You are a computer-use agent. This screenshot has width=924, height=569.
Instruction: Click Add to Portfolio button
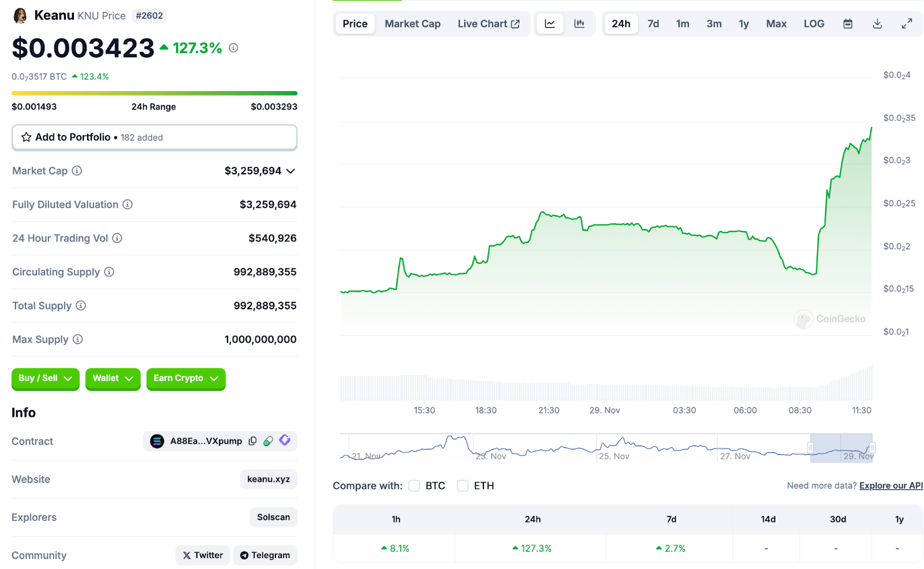click(x=154, y=137)
